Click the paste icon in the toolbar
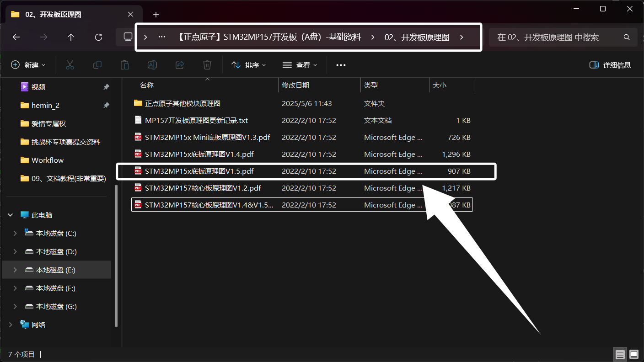Screen dimensions: 644x362 click(124, 64)
